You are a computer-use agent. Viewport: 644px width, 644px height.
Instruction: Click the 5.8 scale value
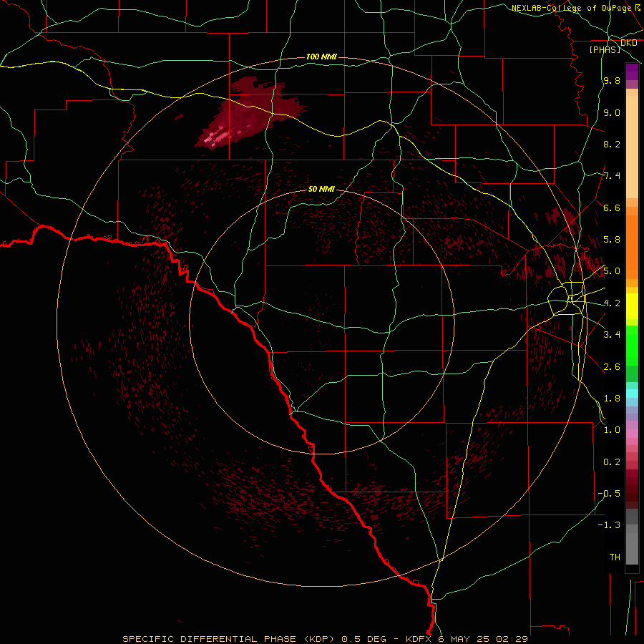click(x=612, y=240)
